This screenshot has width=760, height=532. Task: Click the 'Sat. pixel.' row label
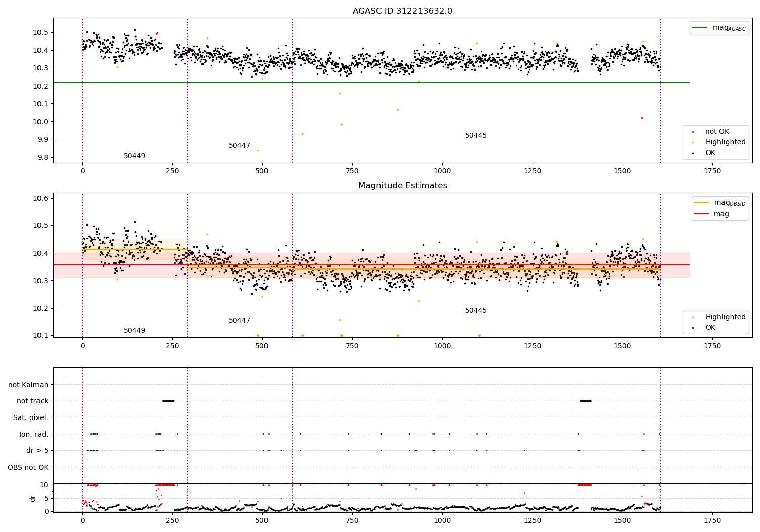pyautogui.click(x=31, y=418)
